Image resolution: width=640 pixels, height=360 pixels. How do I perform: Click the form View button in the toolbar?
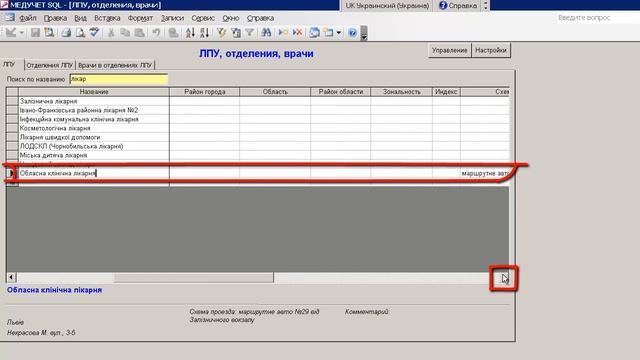[x=11, y=32]
